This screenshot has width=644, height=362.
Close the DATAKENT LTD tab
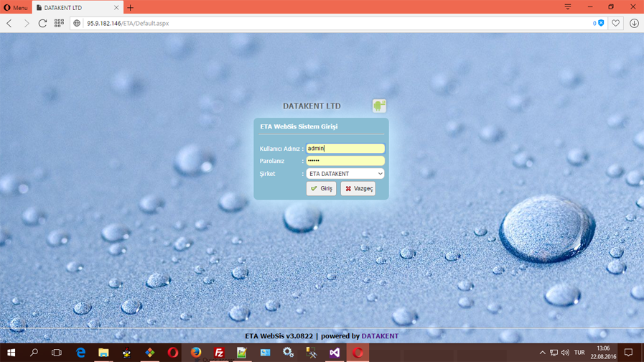click(116, 7)
